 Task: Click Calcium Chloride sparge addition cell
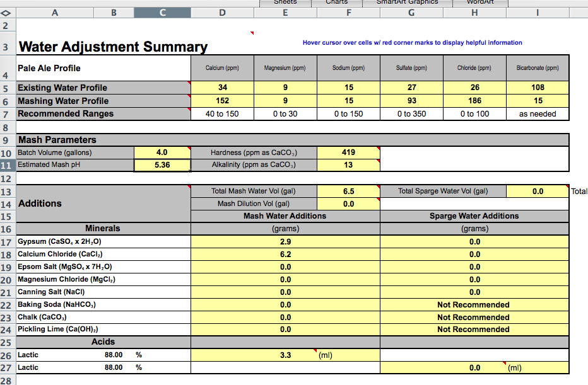tap(474, 255)
